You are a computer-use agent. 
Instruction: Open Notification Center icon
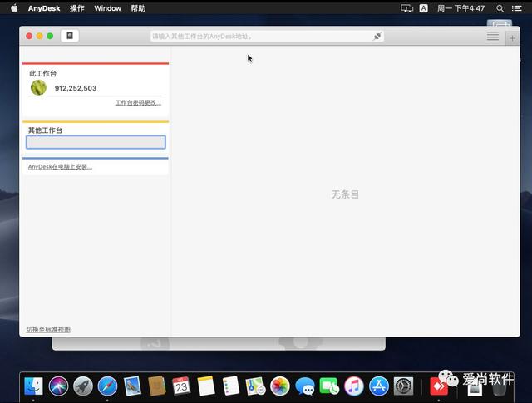coord(517,8)
